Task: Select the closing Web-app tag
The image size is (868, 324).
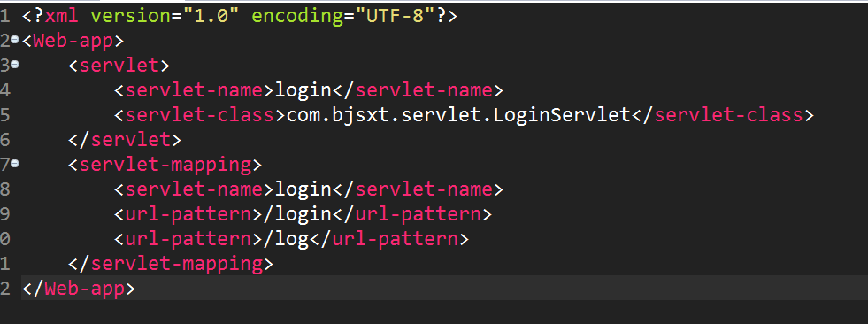Action: point(79,289)
